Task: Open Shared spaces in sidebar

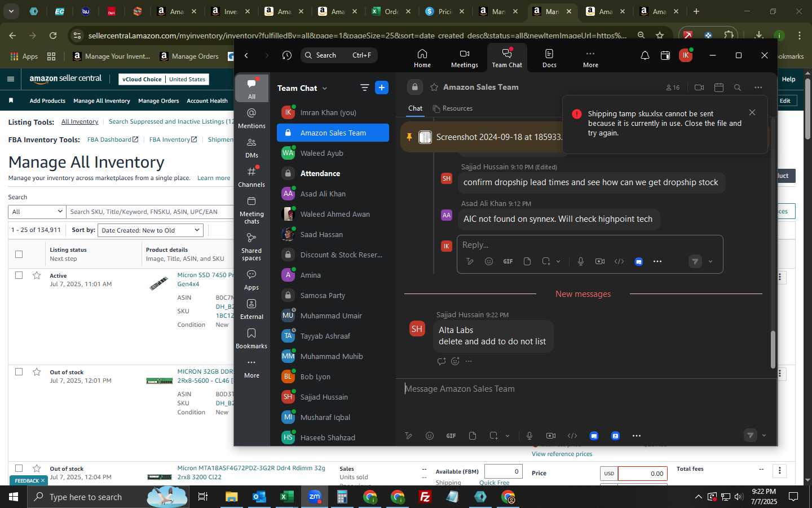Action: pyautogui.click(x=251, y=247)
